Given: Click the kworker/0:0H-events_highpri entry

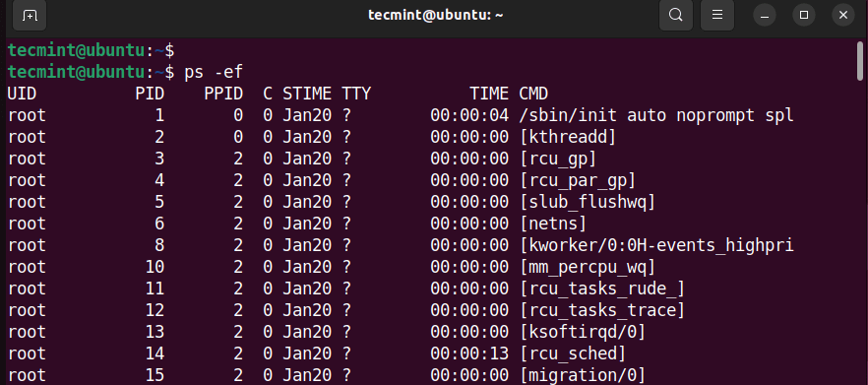Looking at the screenshot, I should 657,245.
